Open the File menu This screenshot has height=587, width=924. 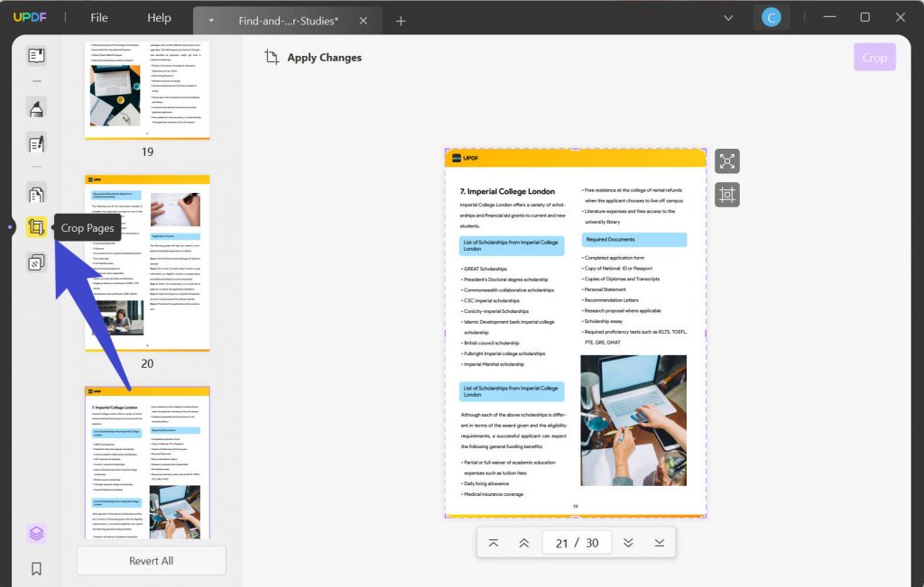[99, 18]
